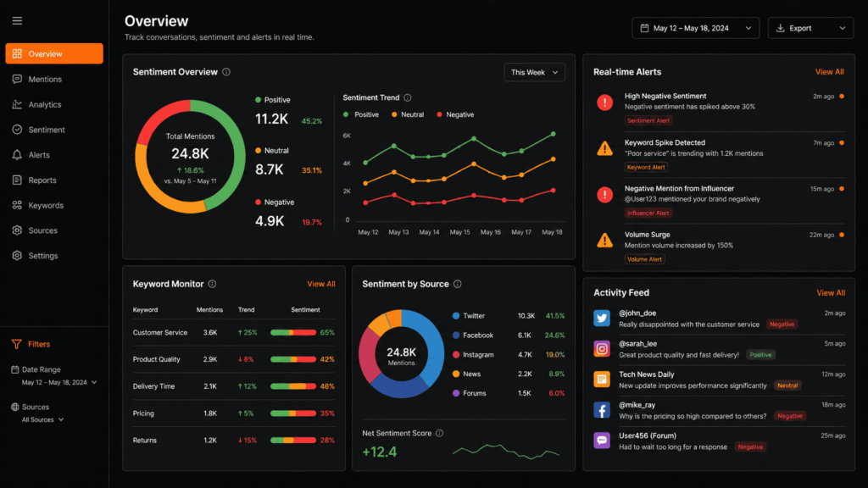Click the Neutral tag on Tech News Daily

click(x=787, y=385)
